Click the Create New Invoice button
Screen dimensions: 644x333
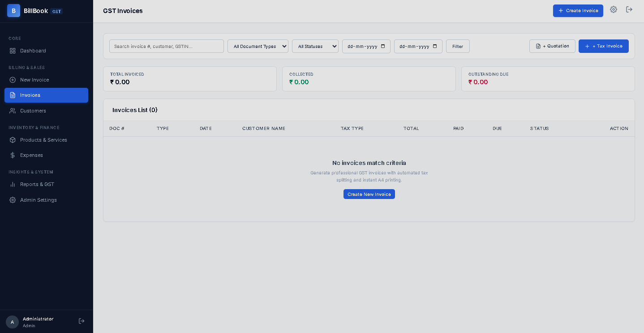(x=369, y=194)
